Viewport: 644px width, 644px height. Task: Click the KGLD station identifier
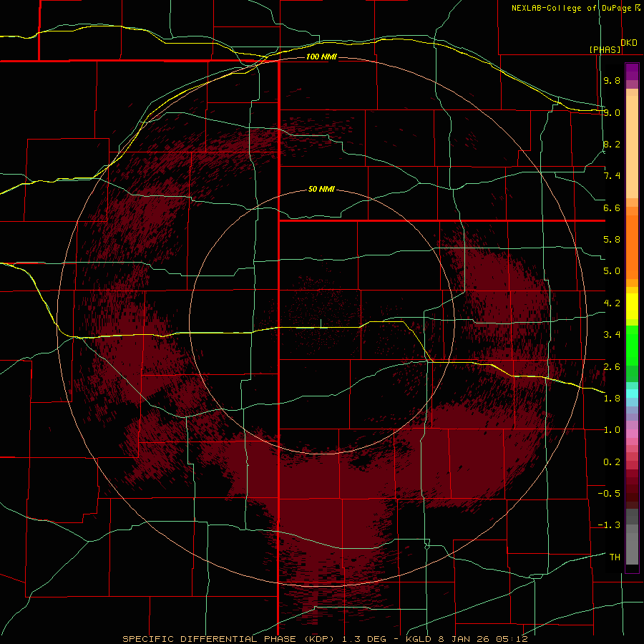click(x=419, y=639)
